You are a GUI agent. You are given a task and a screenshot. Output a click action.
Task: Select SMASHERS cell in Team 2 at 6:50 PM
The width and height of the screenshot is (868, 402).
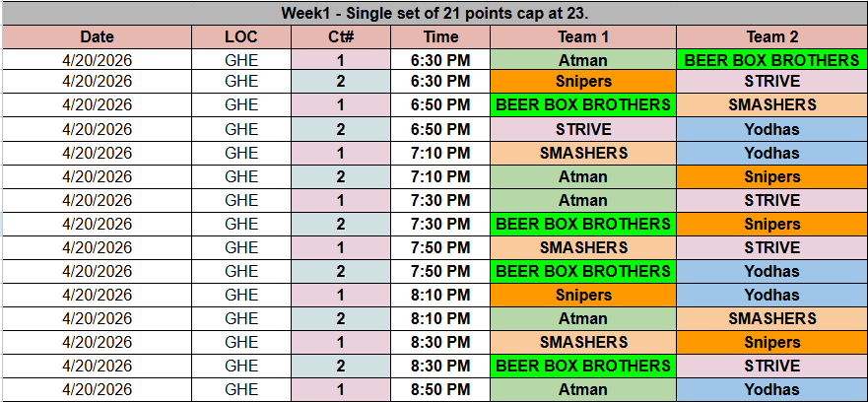(x=771, y=105)
